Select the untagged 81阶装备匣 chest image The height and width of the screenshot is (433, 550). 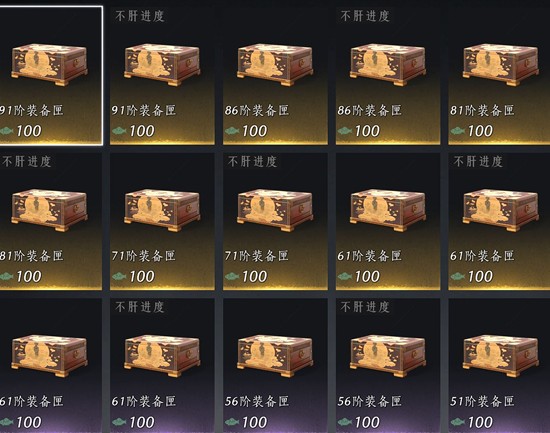(501, 64)
